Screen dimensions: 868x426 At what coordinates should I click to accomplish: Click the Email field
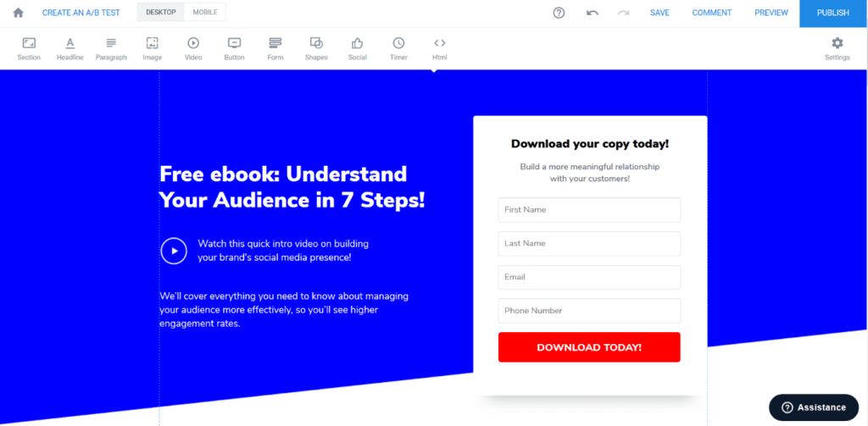[589, 277]
